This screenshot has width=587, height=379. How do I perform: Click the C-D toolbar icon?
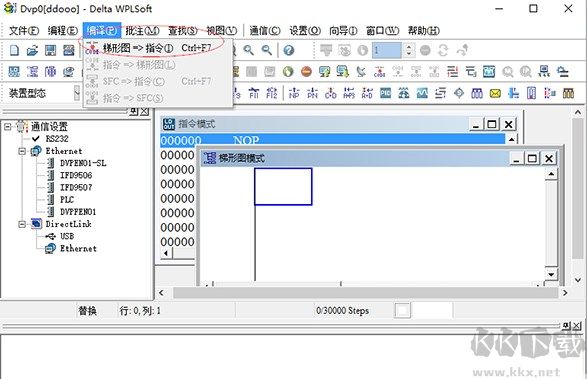tap(331, 93)
